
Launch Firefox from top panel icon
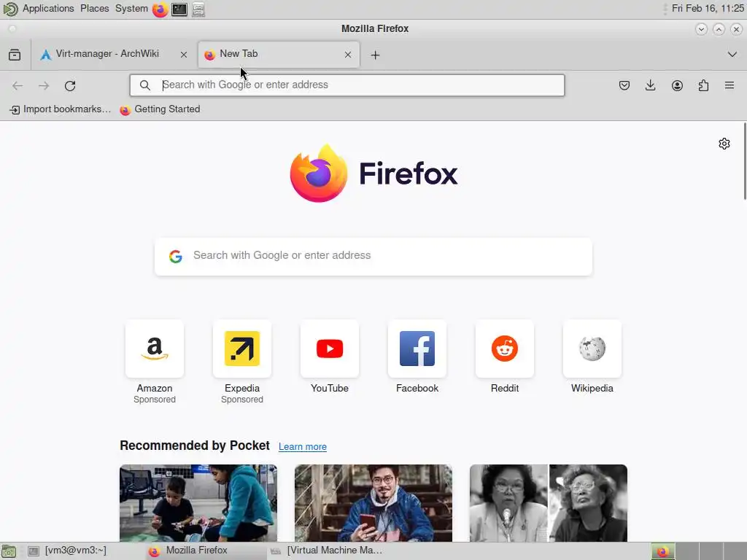click(x=160, y=9)
